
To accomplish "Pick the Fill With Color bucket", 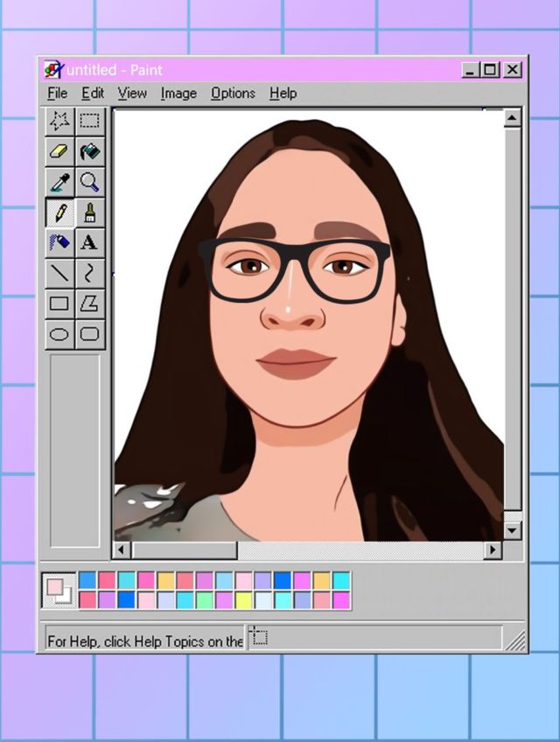I will (90, 151).
